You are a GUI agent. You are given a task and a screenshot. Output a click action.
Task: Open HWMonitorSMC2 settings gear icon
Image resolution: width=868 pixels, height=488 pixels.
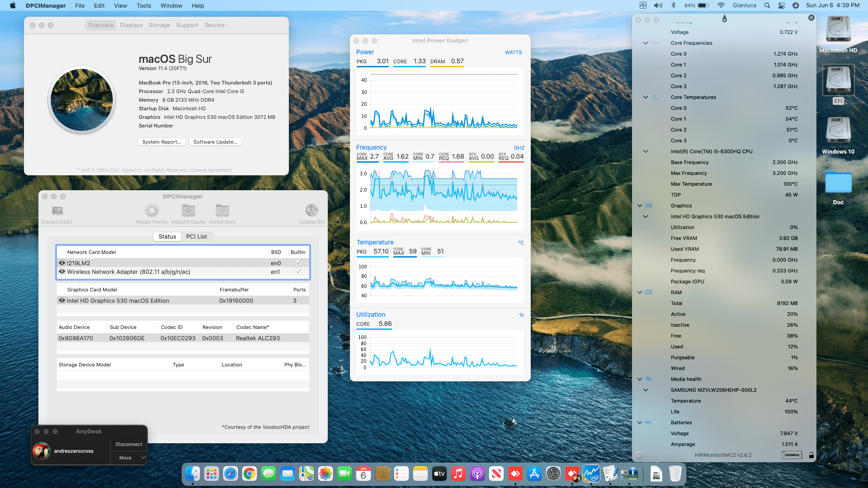tap(639, 455)
